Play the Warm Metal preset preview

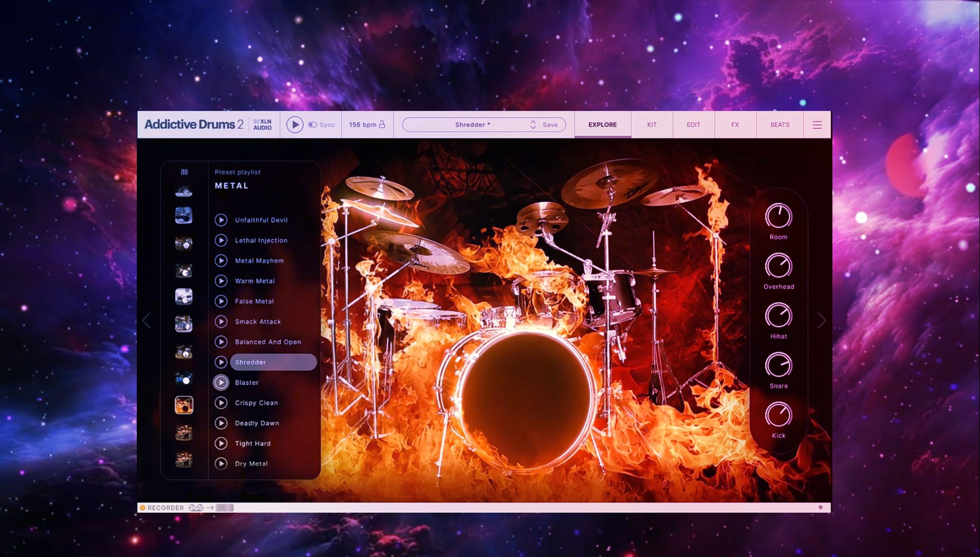[x=221, y=281]
